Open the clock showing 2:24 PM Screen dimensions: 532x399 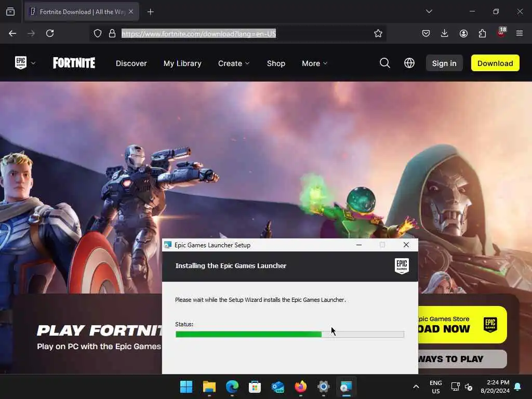[495, 387]
